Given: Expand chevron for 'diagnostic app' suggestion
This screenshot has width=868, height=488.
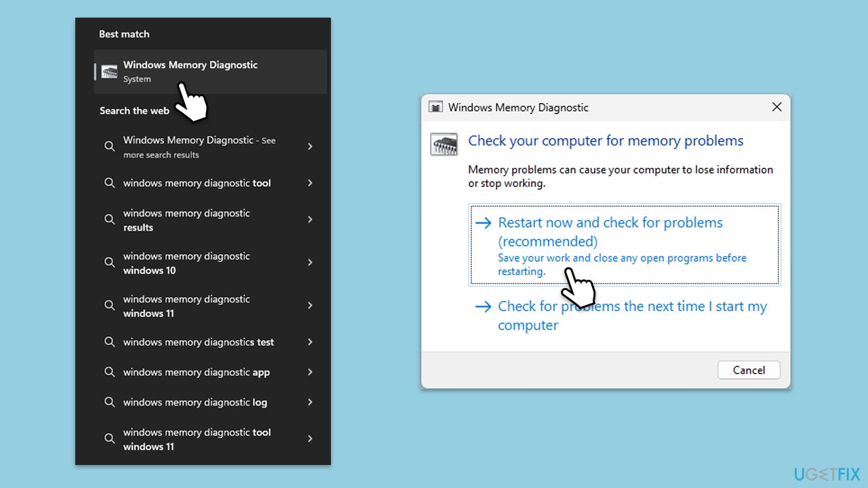Looking at the screenshot, I should click(310, 372).
